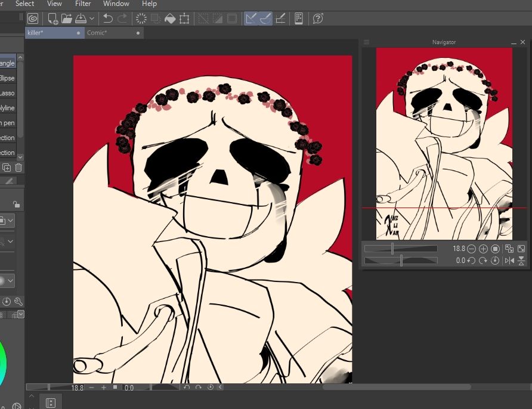Select the Lasso selection sub tool
The height and width of the screenshot is (409, 532).
[8, 93]
